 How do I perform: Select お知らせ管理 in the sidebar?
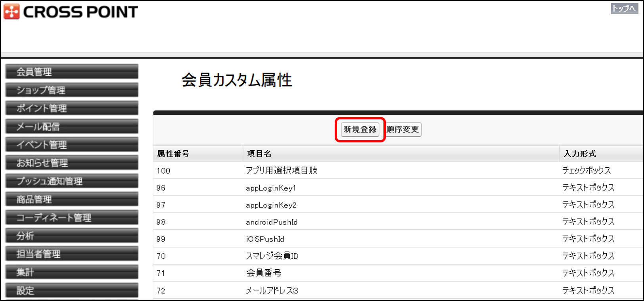[72, 163]
